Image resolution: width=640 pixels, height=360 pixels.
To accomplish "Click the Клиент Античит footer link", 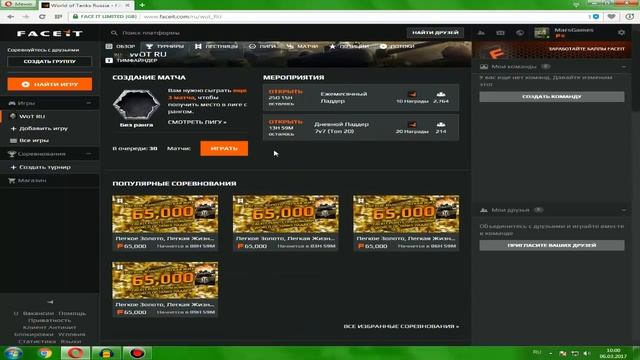I will (49, 327).
